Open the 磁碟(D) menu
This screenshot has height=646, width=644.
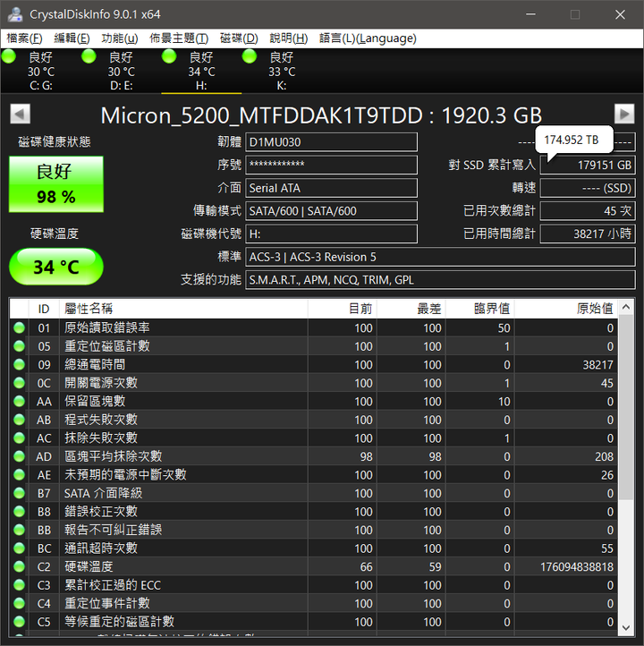239,38
